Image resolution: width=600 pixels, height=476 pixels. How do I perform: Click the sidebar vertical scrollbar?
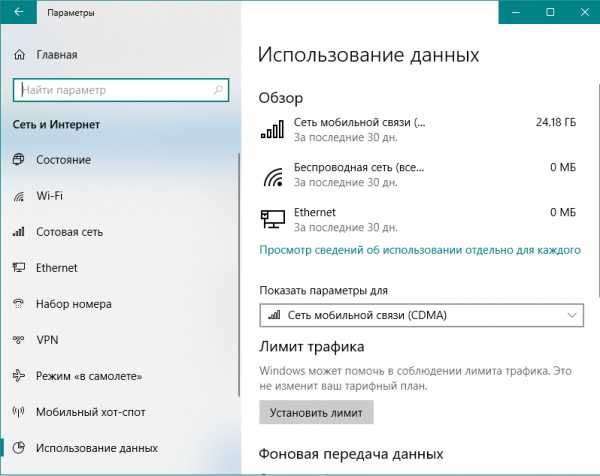pos(239,275)
